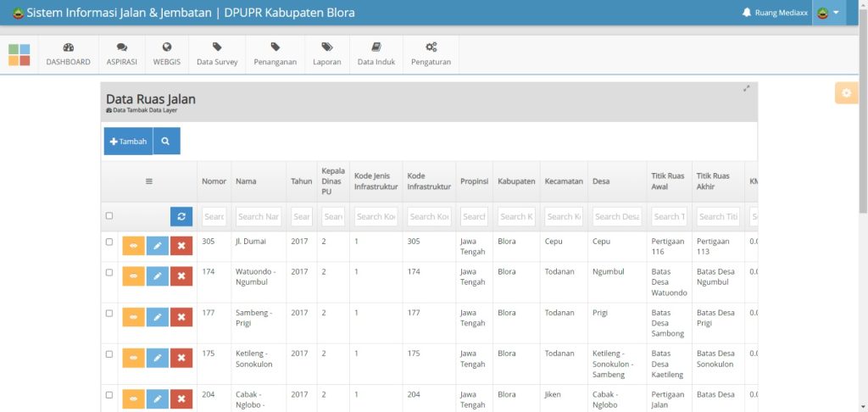Image resolution: width=868 pixels, height=412 pixels.
Task: Check the Cabak - Nglobo row checkbox
Action: click(x=109, y=395)
